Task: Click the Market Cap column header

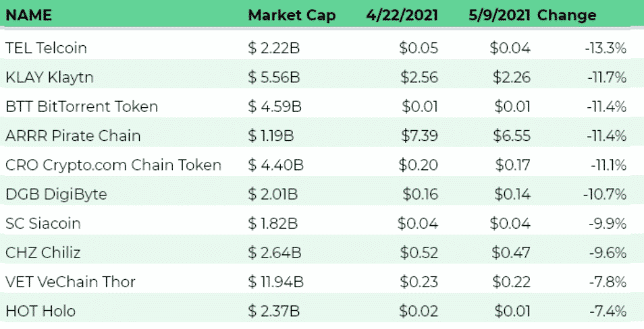Action: (x=291, y=15)
